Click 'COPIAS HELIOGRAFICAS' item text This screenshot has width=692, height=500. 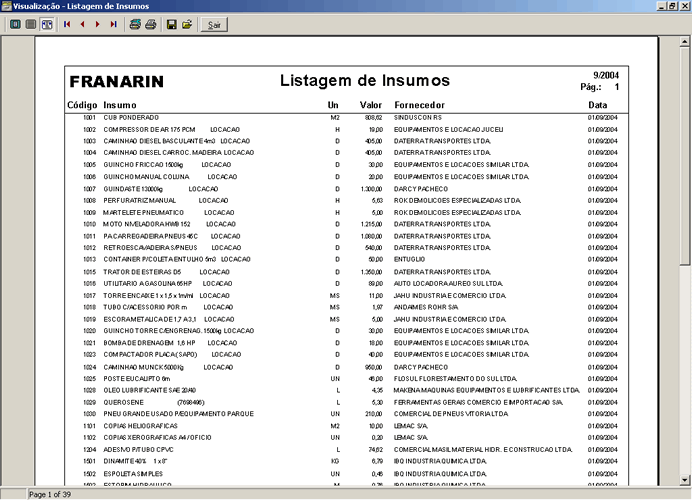tap(140, 426)
